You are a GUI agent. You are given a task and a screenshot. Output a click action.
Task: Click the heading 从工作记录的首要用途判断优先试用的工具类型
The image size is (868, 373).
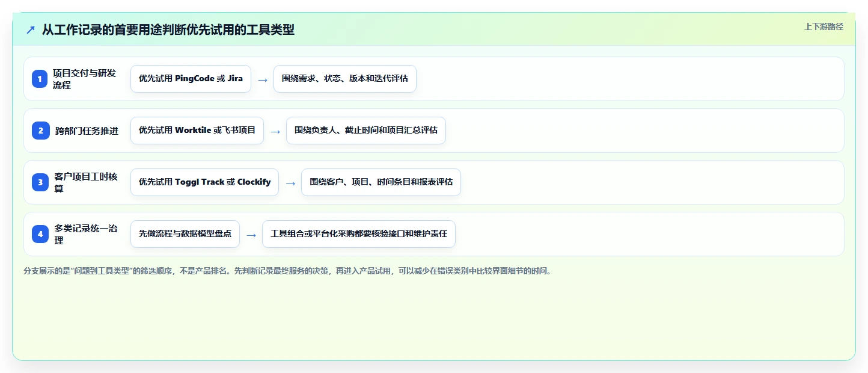168,29
